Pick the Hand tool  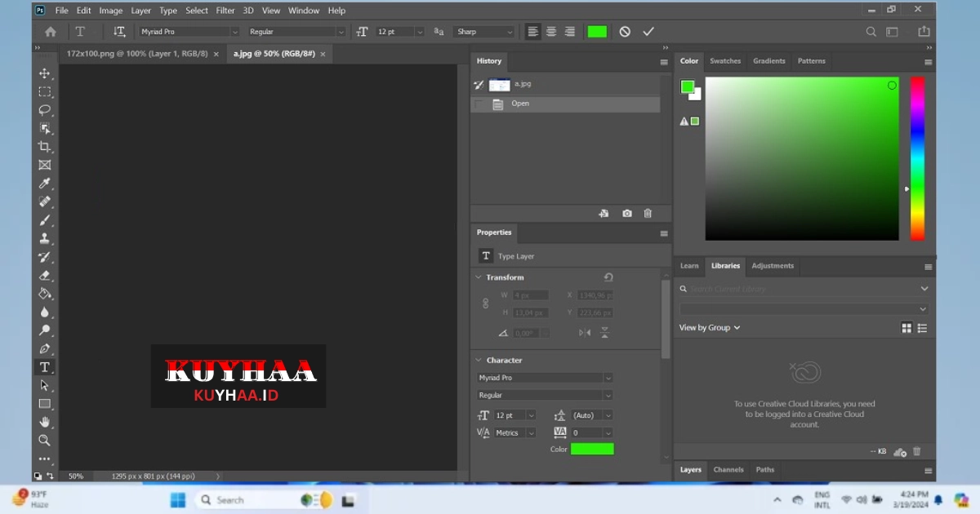coord(45,422)
